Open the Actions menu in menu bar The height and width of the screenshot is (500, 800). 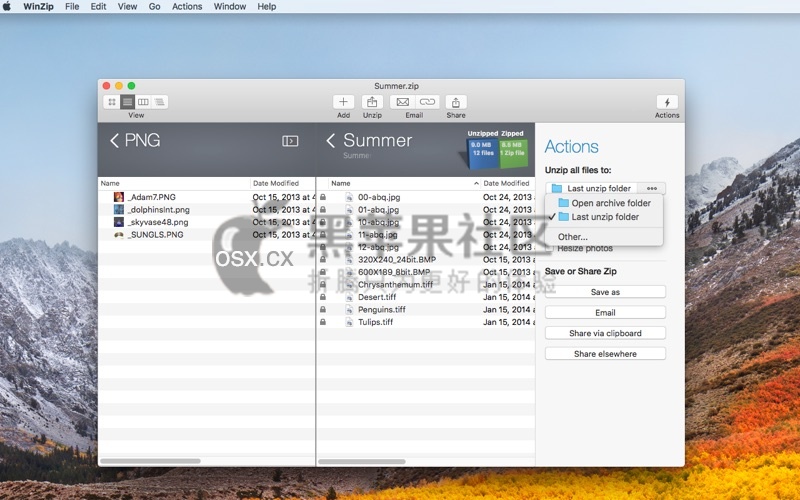click(x=187, y=7)
